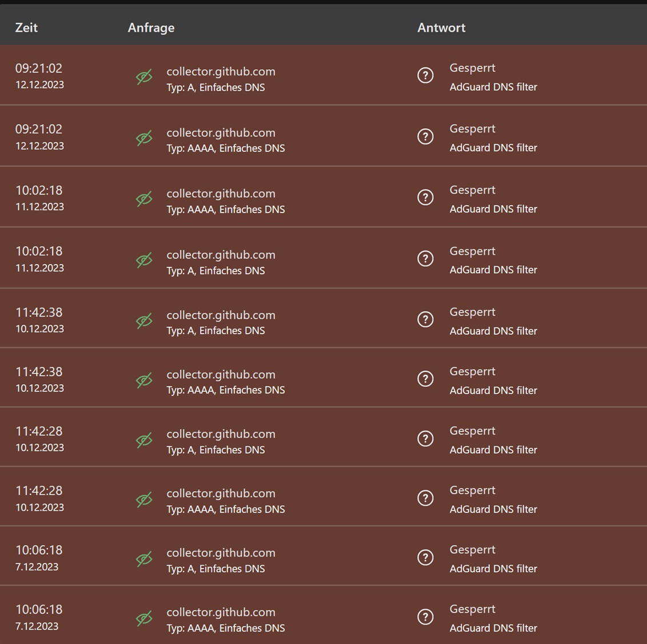647x644 pixels.
Task: Click tracker eye icon in 11:42:38 Typ AAAA row
Action: (x=144, y=381)
